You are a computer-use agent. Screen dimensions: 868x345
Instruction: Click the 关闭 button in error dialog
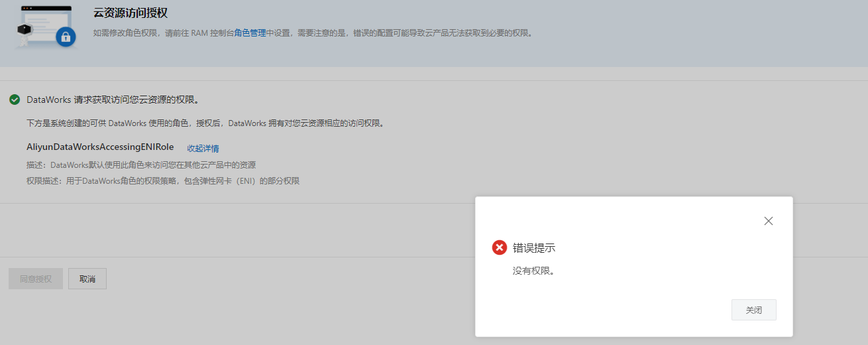(753, 310)
